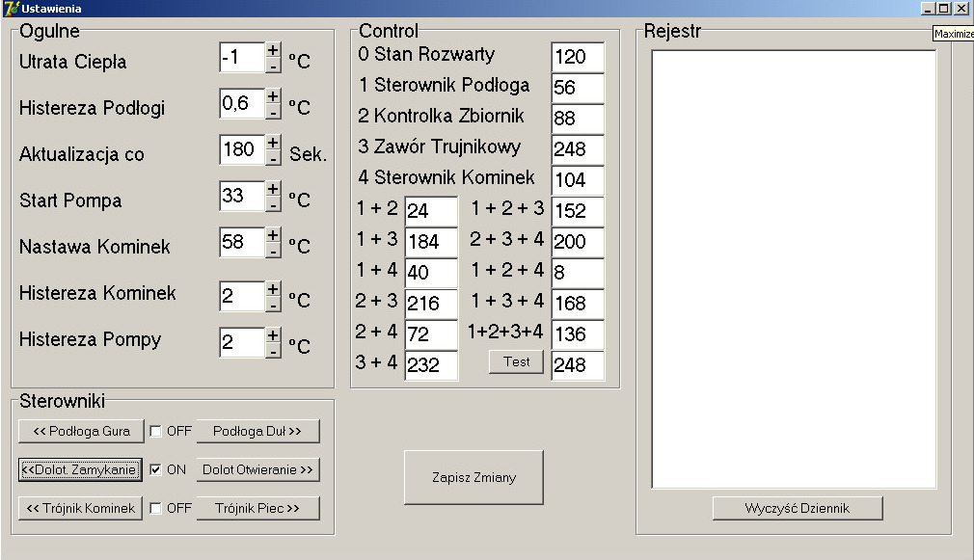The image size is (974, 560).
Task: Click the Wyczyść Dziennik button
Action: click(x=797, y=508)
